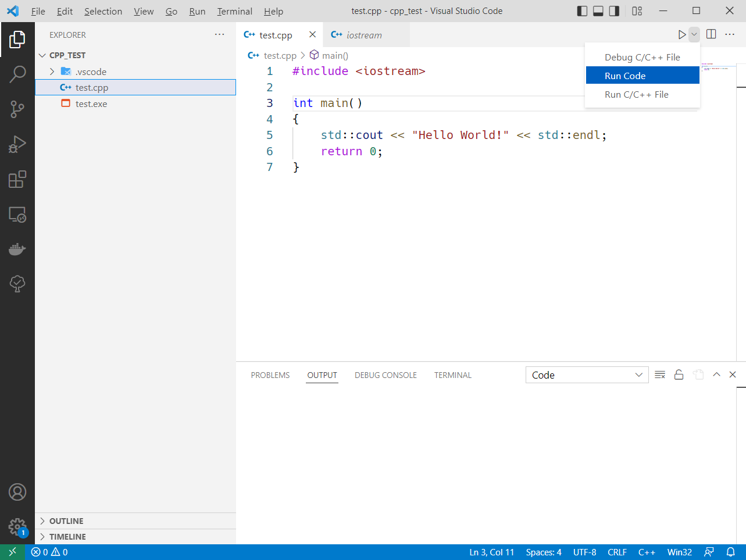Click the Win32 configuration in status bar
The height and width of the screenshot is (560, 746).
(x=680, y=552)
